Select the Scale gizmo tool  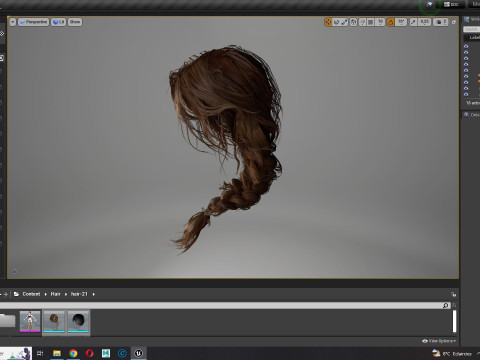pyautogui.click(x=344, y=22)
